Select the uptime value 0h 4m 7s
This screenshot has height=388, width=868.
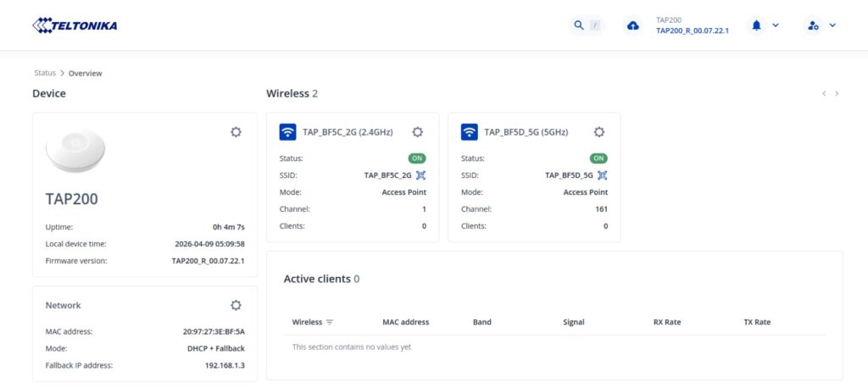[229, 227]
